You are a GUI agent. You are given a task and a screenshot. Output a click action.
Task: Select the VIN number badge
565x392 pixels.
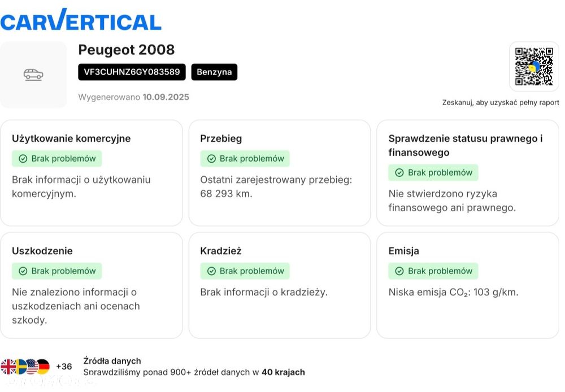pyautogui.click(x=132, y=72)
